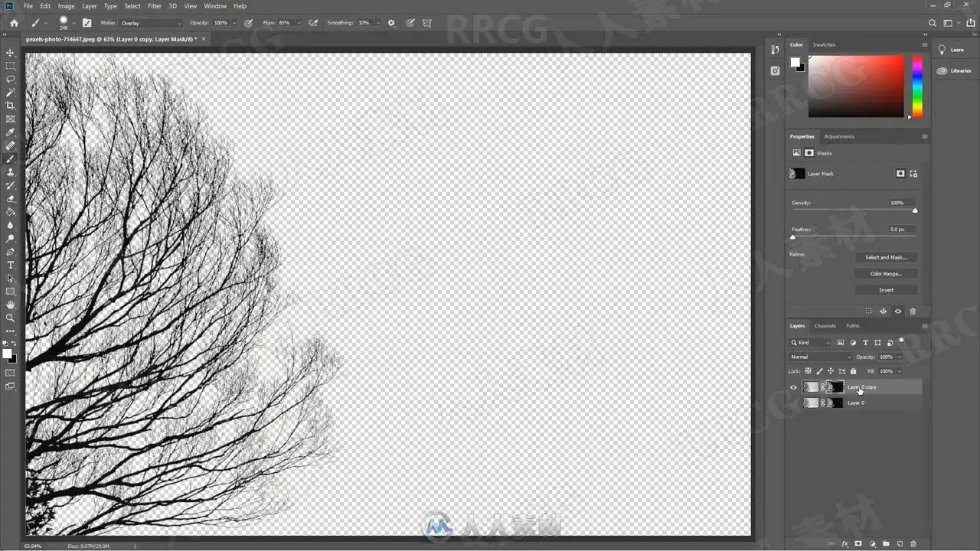Screen dimensions: 980x551
Task: Select the Hand tool
Action: point(11,305)
